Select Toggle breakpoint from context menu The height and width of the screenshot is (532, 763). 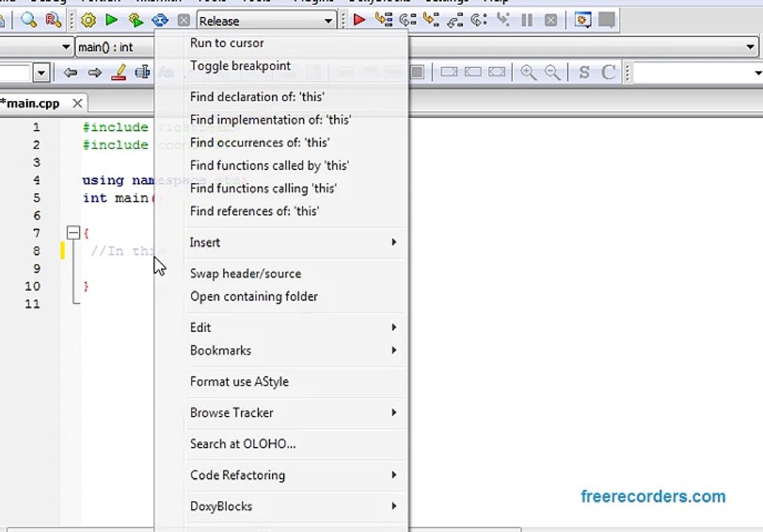coord(240,66)
